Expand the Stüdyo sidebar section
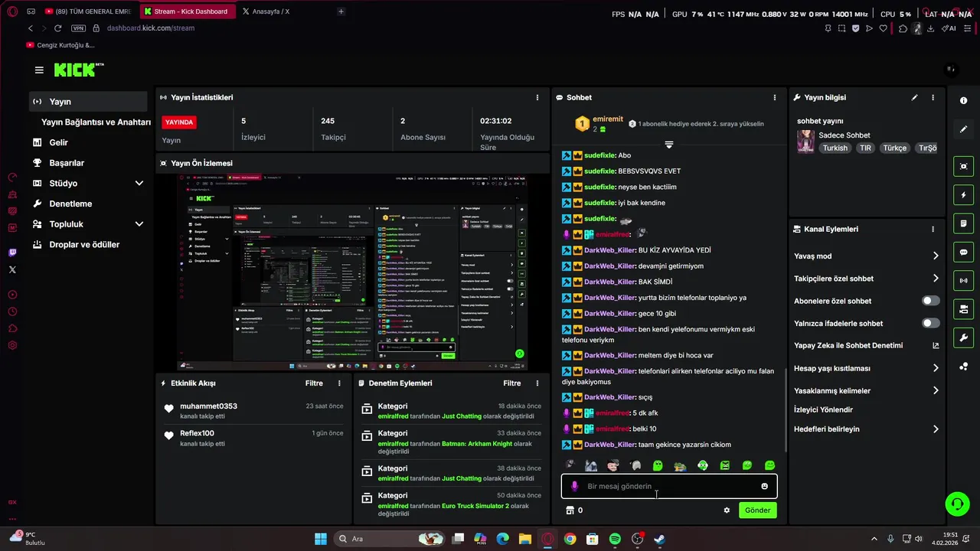 pyautogui.click(x=139, y=184)
